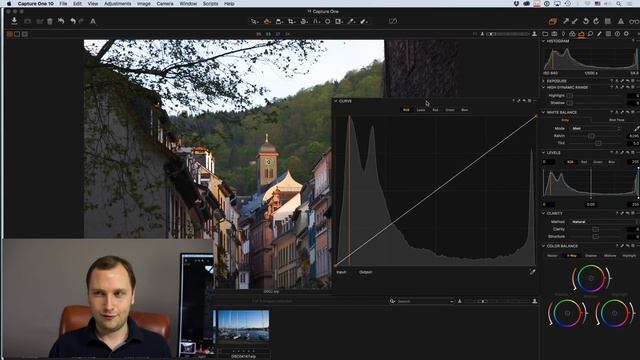Click the browser Search field
The width and height of the screenshot is (640, 360).
click(x=422, y=301)
